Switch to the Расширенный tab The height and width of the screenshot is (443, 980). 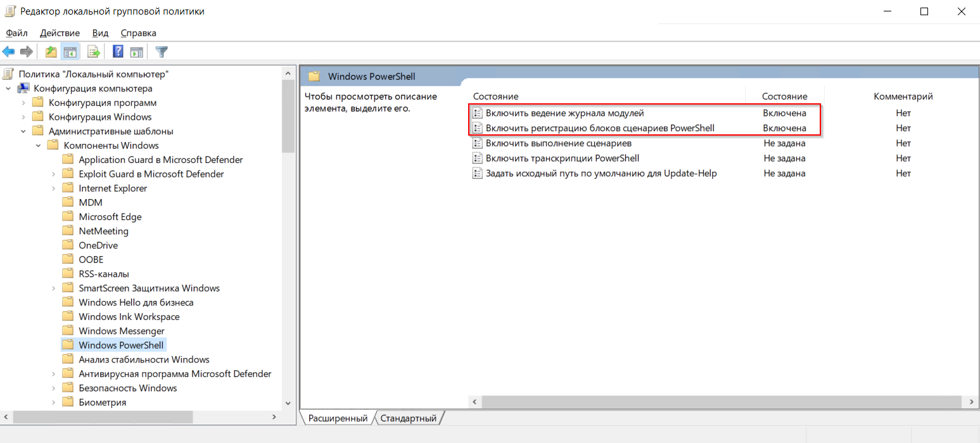(338, 418)
